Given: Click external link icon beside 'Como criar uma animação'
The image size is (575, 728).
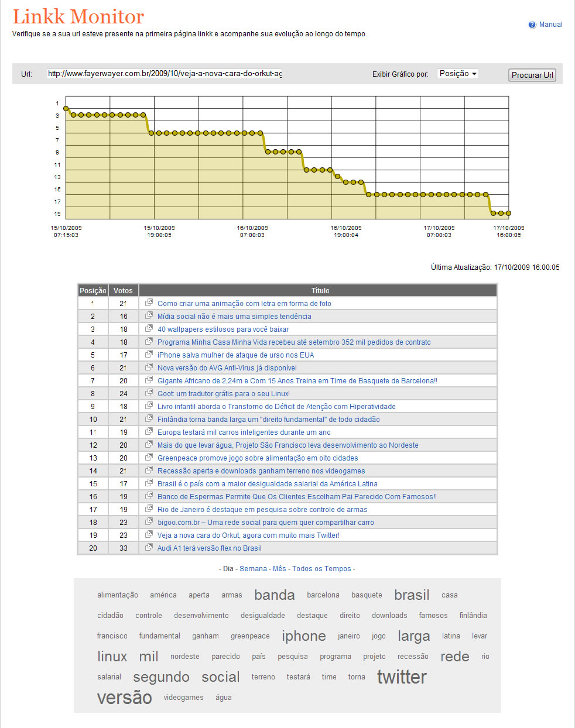Looking at the screenshot, I should point(149,303).
